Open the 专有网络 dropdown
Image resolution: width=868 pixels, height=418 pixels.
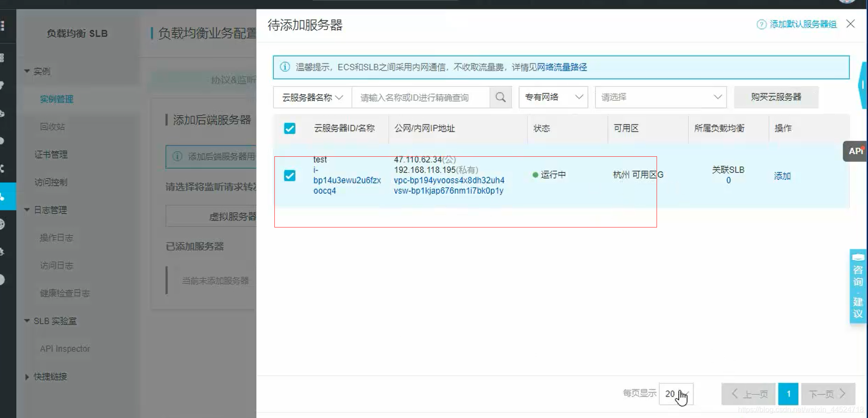[553, 97]
